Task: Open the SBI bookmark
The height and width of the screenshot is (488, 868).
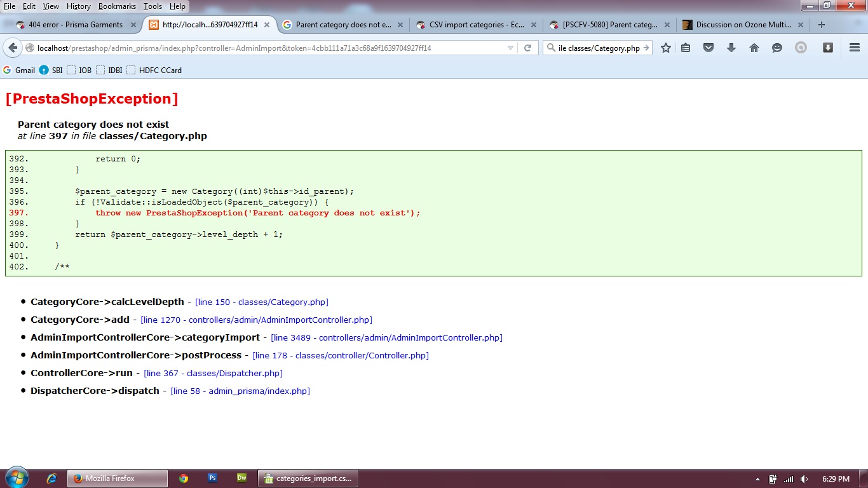Action: (51, 70)
